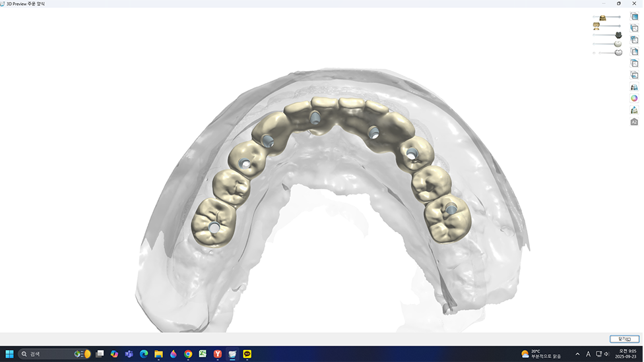The width and height of the screenshot is (644, 362).
Task: Open the red Y app in the taskbar
Action: pyautogui.click(x=218, y=354)
